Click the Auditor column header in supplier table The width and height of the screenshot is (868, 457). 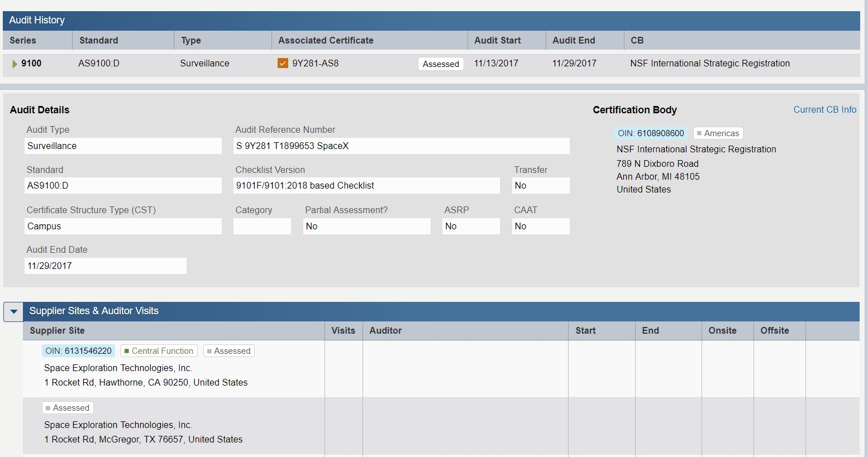(x=385, y=331)
